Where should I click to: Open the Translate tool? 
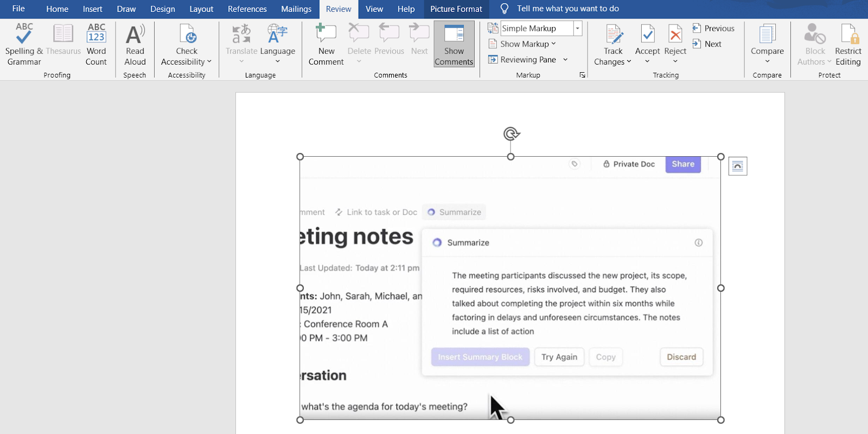pos(241,40)
